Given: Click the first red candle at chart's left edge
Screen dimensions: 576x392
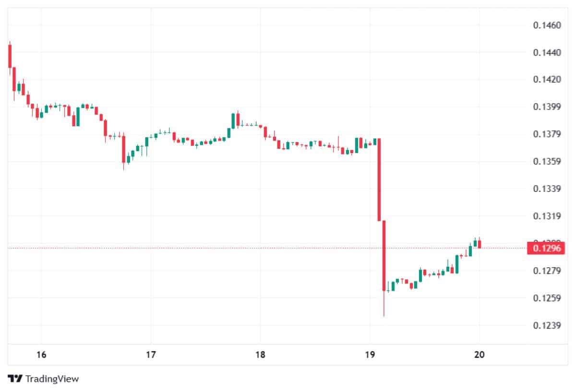Looking at the screenshot, I should click(10, 56).
